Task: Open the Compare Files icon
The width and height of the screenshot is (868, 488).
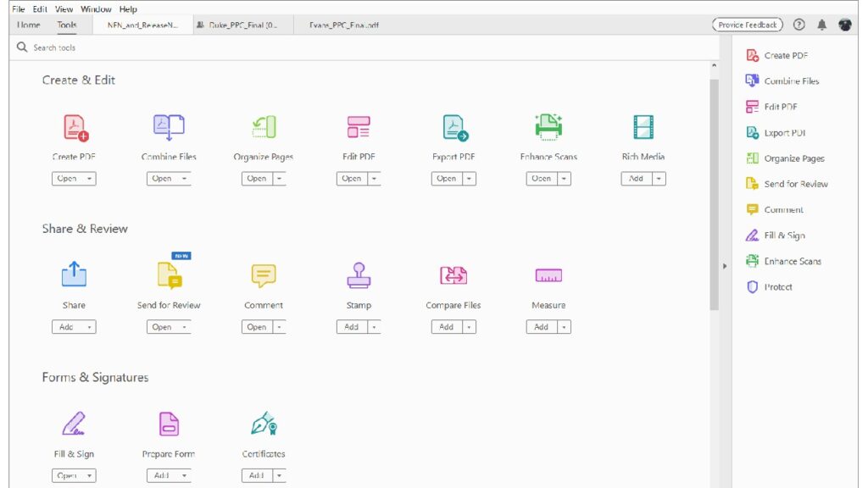Action: [453, 275]
